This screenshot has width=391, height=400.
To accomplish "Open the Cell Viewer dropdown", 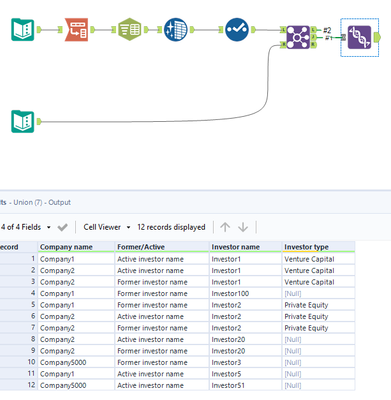I will tap(107, 227).
